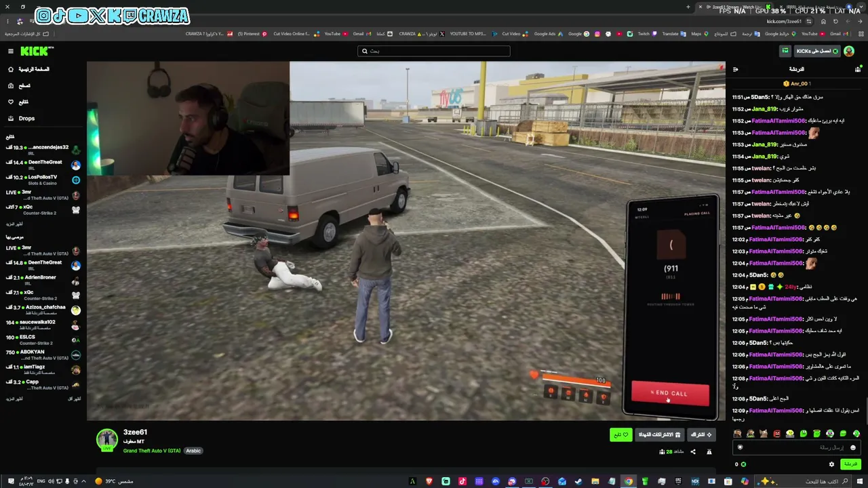This screenshot has height=488, width=868.
Task: Open the Grand Theft Auto V (GTA) category link
Action: (152, 451)
